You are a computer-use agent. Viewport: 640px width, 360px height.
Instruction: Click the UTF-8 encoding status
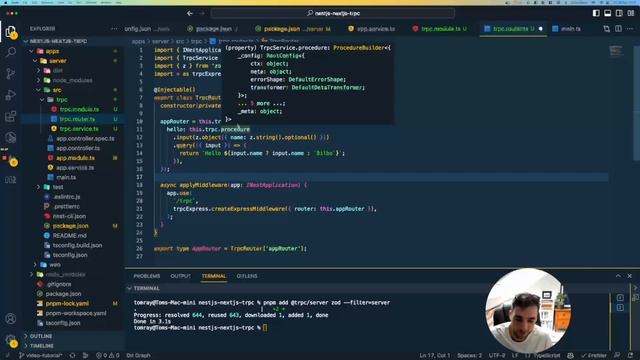(x=497, y=356)
